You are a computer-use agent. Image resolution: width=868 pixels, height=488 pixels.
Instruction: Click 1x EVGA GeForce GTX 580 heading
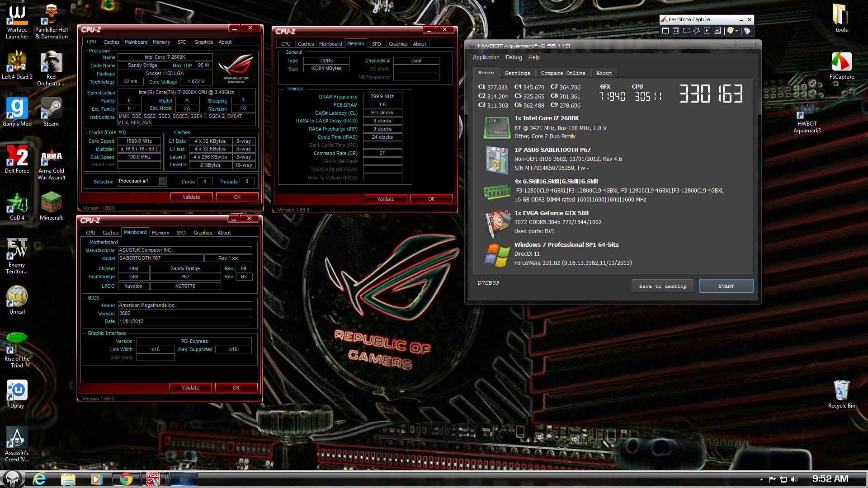(551, 213)
